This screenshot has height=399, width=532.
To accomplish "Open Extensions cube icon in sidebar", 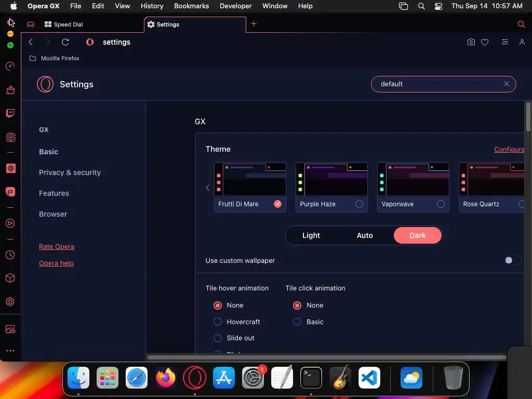I will pyautogui.click(x=10, y=278).
